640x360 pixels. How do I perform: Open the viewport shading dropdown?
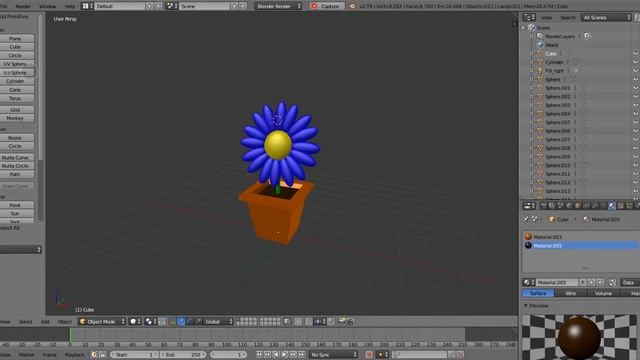135,322
